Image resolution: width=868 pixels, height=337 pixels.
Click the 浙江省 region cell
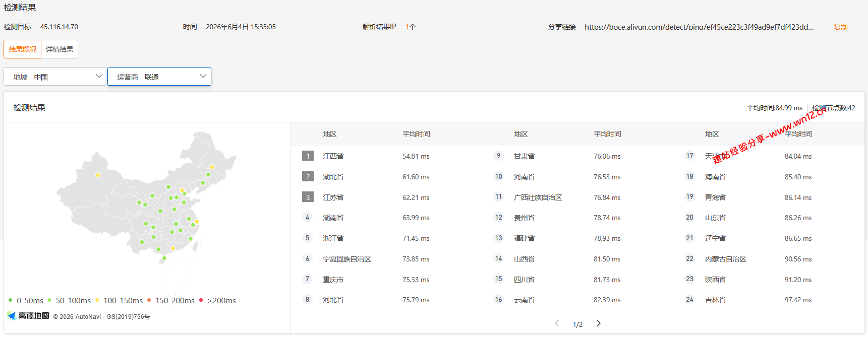tap(333, 239)
